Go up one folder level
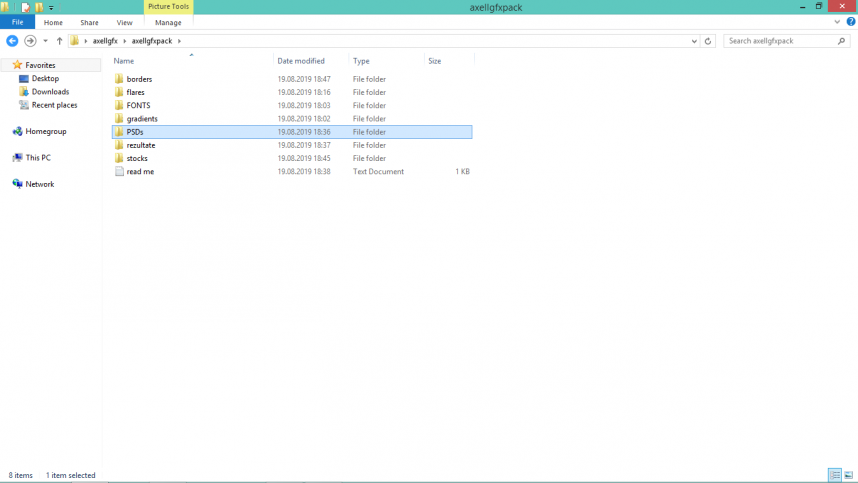Image resolution: width=858 pixels, height=483 pixels. click(59, 41)
